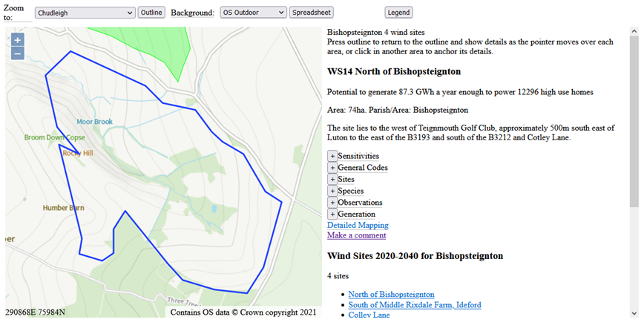The width and height of the screenshot is (644, 334).
Task: Open South of Middle Rixdale Farm link
Action: (414, 305)
